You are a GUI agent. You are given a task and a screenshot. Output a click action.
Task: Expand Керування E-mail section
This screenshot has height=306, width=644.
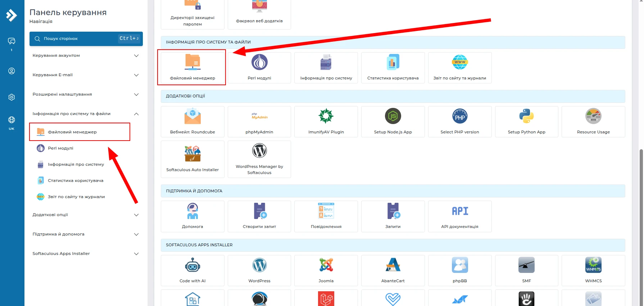[x=86, y=75]
